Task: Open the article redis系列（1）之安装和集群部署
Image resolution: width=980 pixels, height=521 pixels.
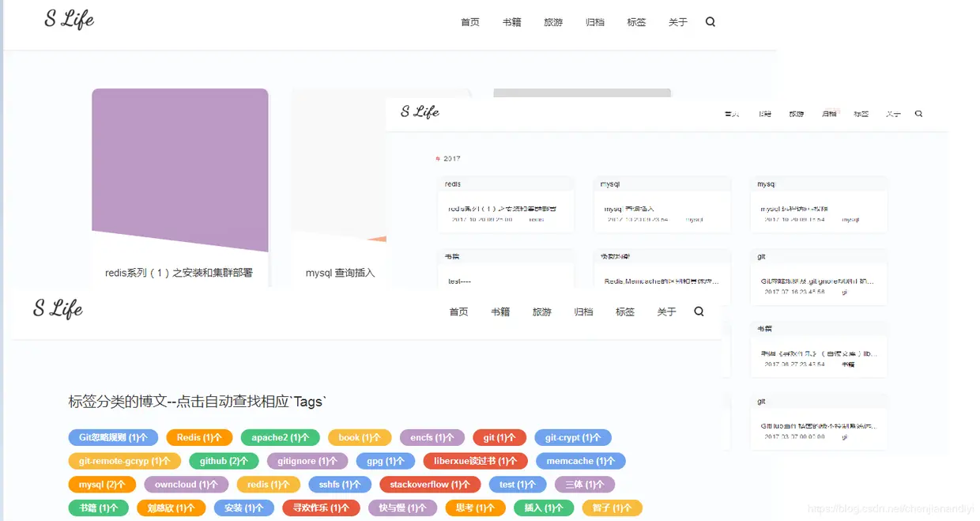Action: (x=179, y=273)
